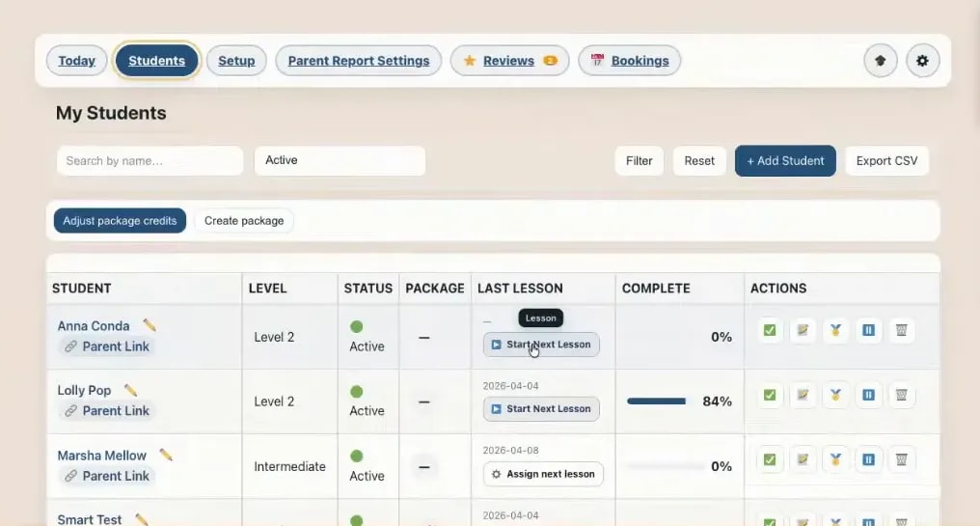Switch to the Students tab
Viewport: 980px width, 526px height.
(157, 61)
